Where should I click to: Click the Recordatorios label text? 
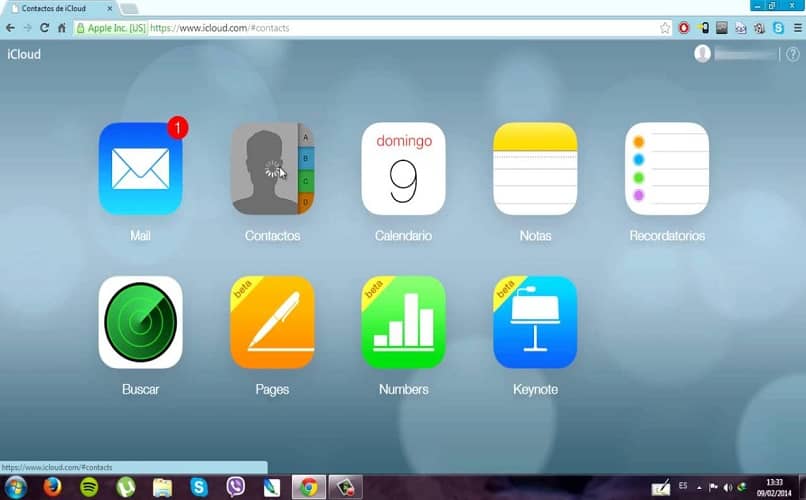coord(667,235)
